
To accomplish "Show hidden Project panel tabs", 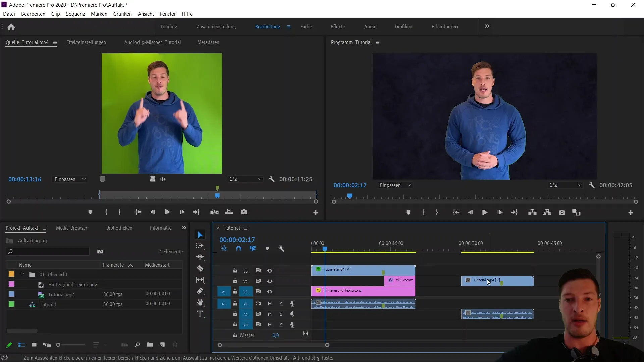I will [184, 228].
